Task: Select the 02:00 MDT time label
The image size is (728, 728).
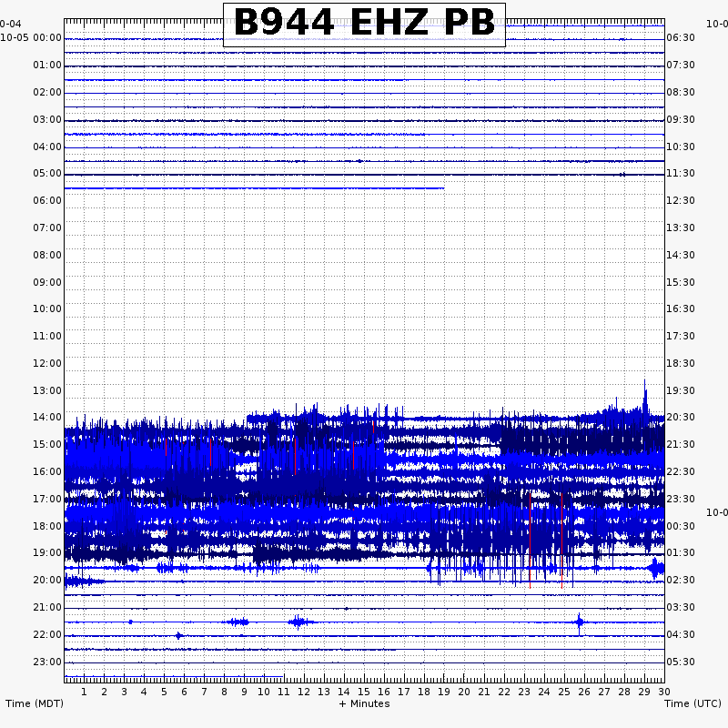Action: pyautogui.click(x=47, y=93)
